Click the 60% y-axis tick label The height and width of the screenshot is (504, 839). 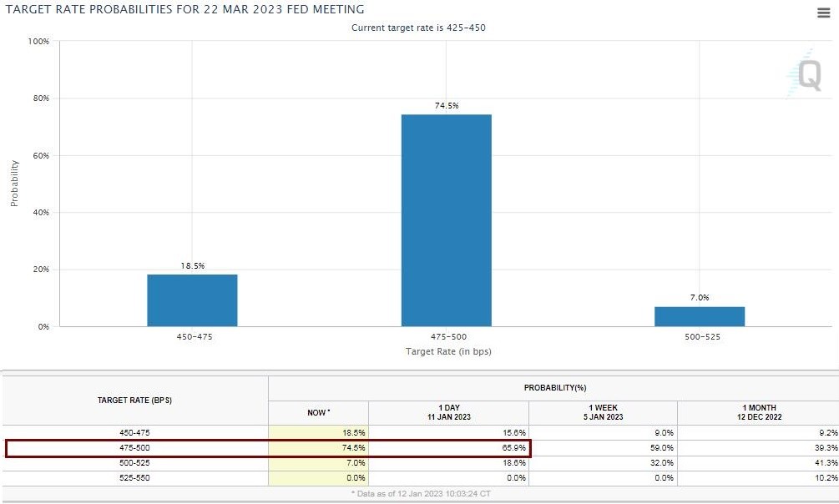(41, 156)
